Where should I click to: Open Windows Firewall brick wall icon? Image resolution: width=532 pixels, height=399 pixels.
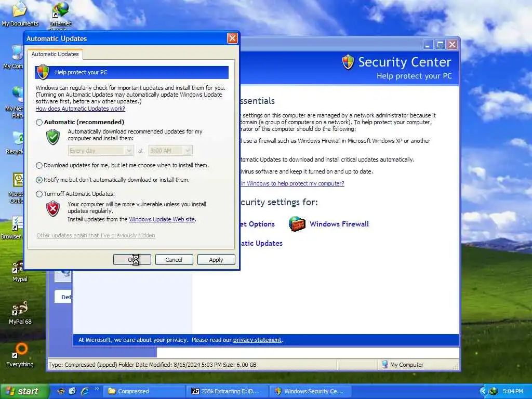297,224
